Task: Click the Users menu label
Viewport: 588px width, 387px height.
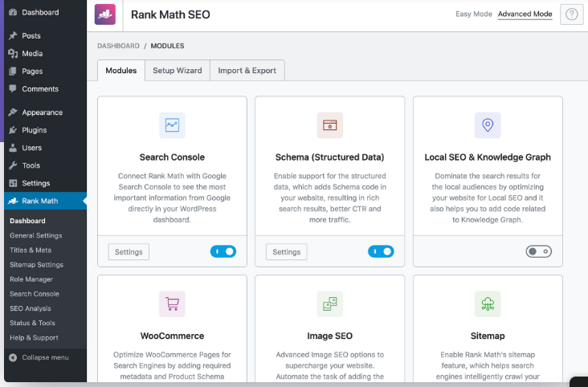Action: (32, 148)
